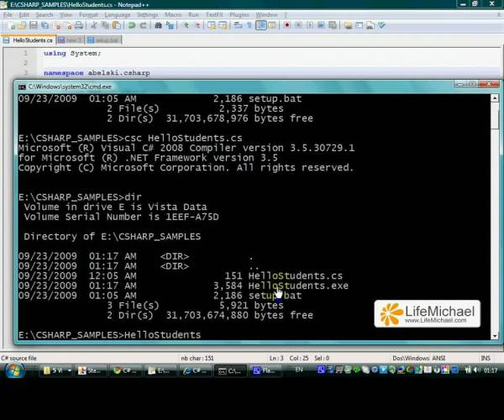Image resolution: width=504 pixels, height=420 pixels.
Task: Start macro recording with the red record icon
Action: click(x=287, y=25)
